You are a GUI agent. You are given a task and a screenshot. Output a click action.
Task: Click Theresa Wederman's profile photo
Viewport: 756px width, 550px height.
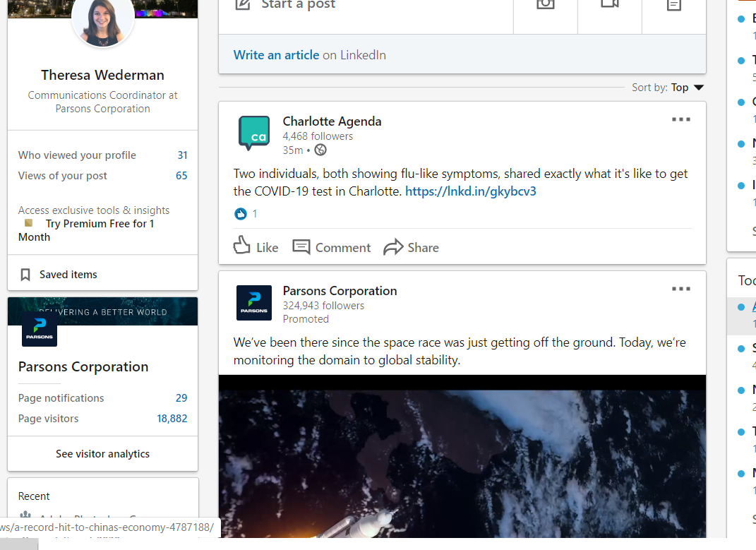[x=103, y=21]
